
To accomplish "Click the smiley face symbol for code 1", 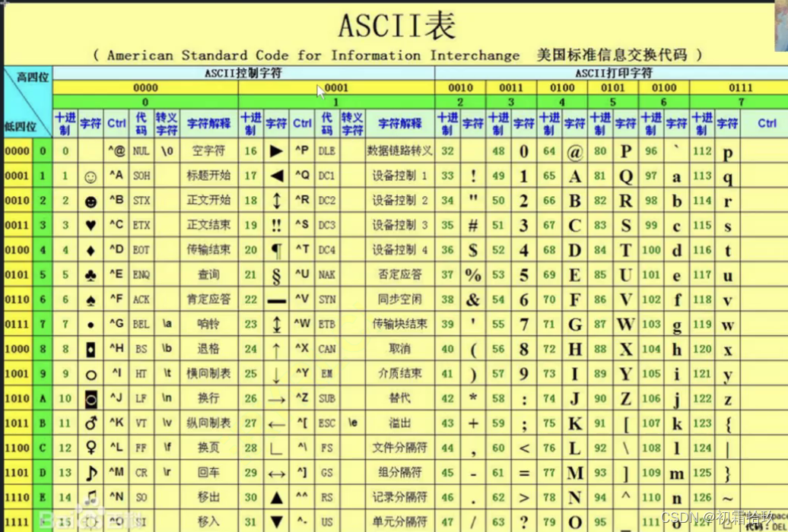I will click(x=91, y=177).
